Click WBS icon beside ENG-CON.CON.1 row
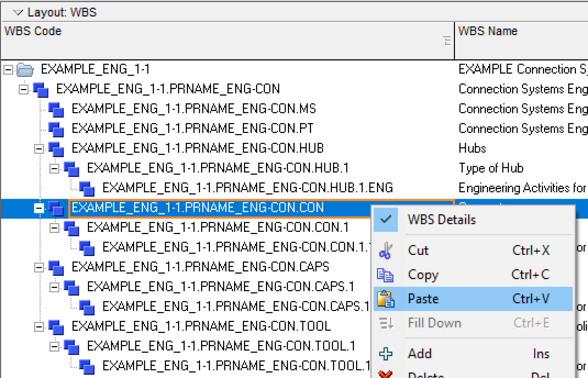 coord(72,228)
